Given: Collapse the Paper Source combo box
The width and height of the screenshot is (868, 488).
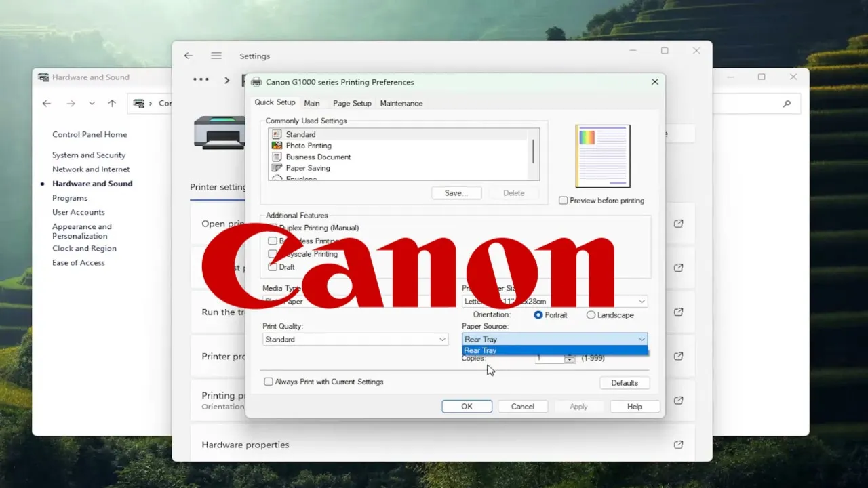Looking at the screenshot, I should tap(555, 339).
